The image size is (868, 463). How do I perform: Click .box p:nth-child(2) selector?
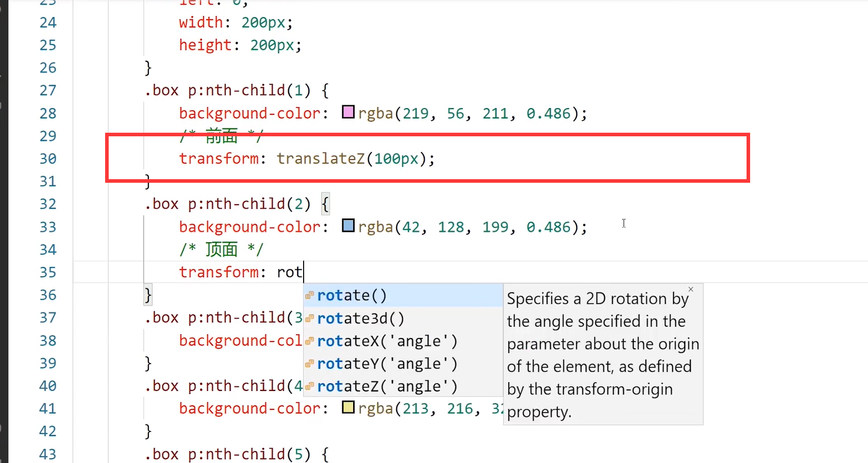tap(228, 204)
